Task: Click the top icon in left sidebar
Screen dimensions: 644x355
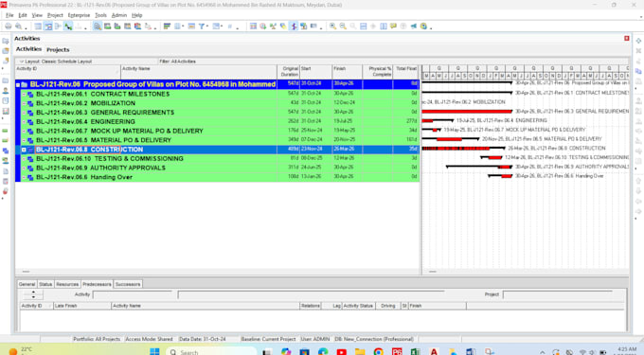Action: click(x=6, y=41)
